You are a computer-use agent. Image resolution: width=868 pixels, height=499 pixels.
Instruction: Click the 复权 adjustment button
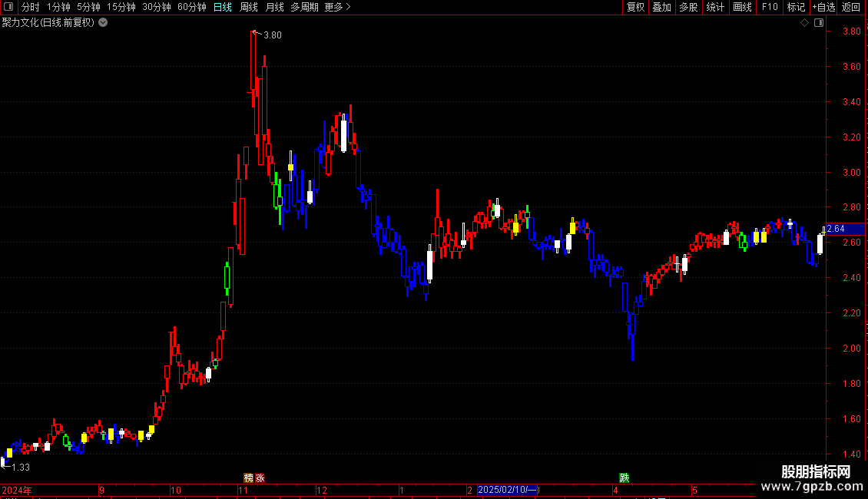click(x=635, y=7)
